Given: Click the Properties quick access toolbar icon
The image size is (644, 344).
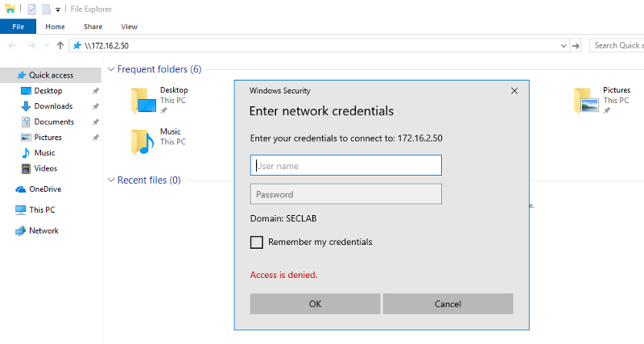Looking at the screenshot, I should pyautogui.click(x=31, y=9).
